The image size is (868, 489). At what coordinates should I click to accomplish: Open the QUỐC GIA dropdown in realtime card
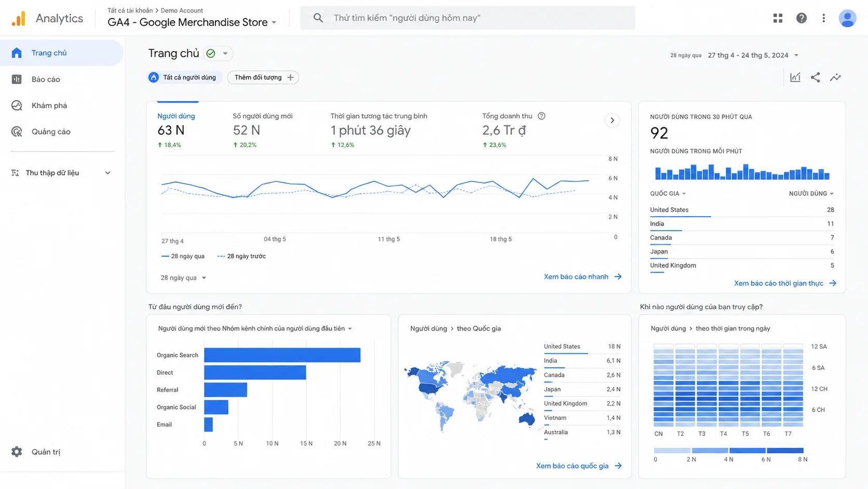(x=668, y=193)
